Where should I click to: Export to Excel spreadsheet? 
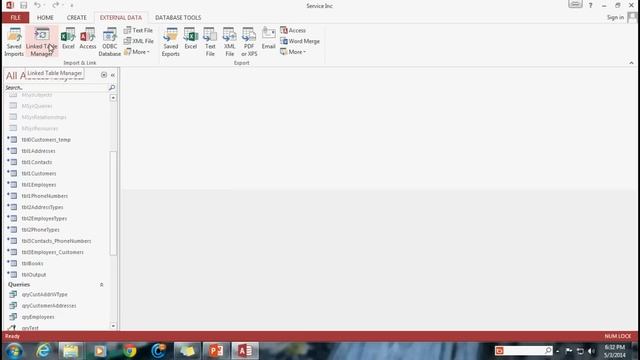coord(191,39)
